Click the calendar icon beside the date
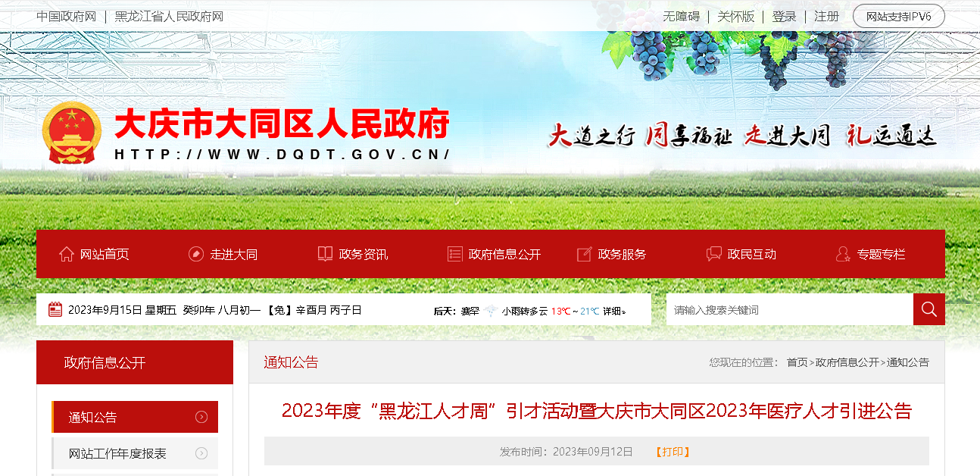Viewport: 980px width, 476px height. [55, 309]
